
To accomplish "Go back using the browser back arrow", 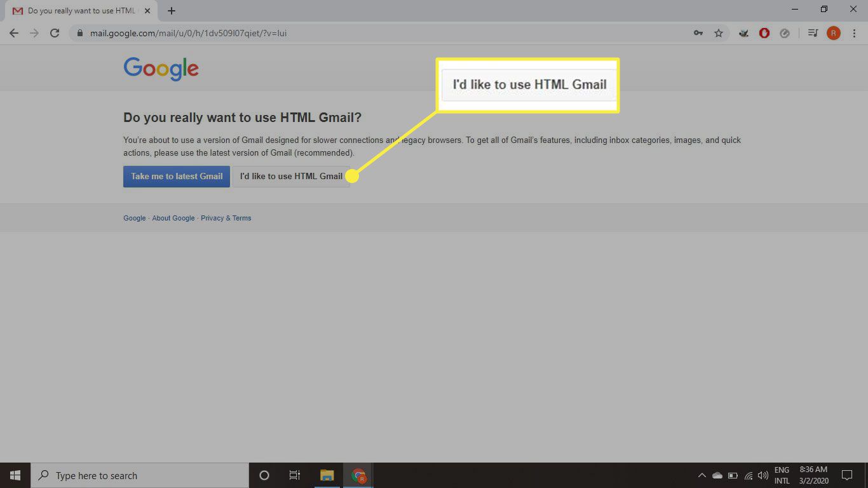I will point(14,33).
